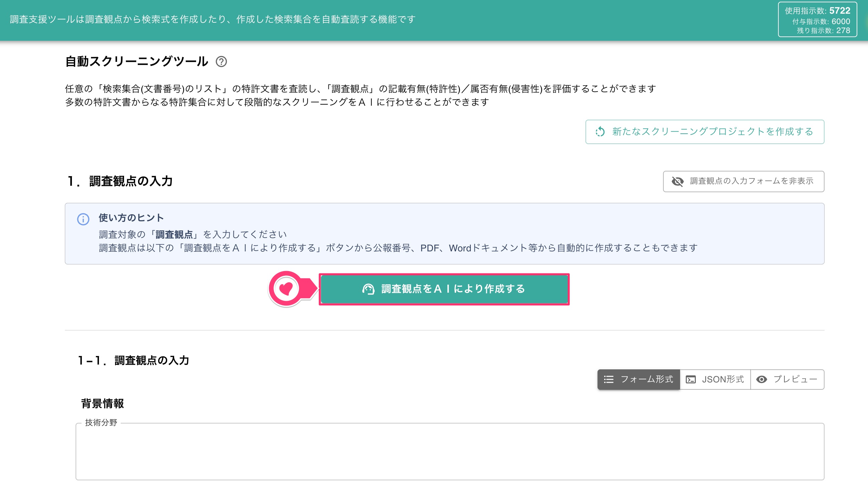
Task: Click the help question mark beside 自動スクリーニングツール
Action: 221,62
